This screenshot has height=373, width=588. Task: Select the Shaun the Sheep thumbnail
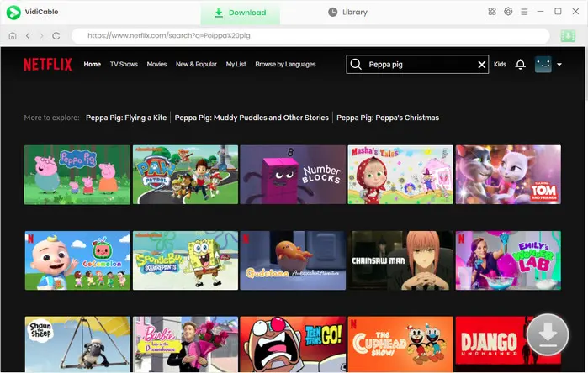pos(77,344)
